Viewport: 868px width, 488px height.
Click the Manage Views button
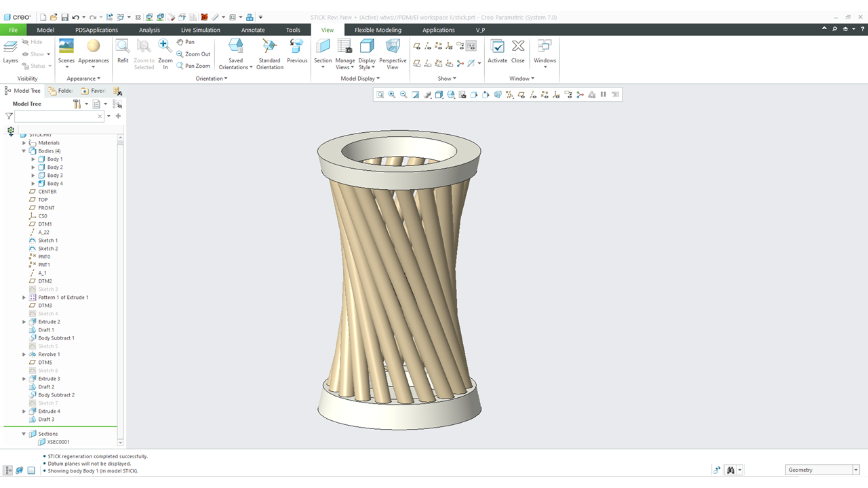(344, 54)
